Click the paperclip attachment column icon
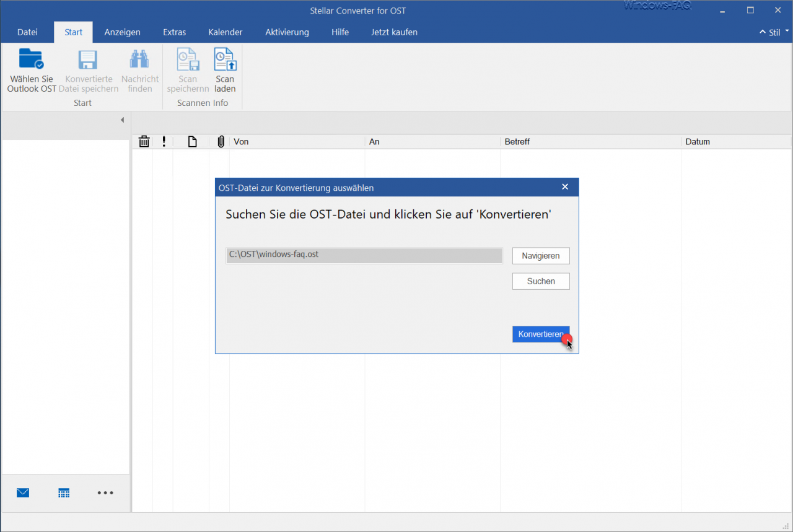Screen dimensions: 793x532 pyautogui.click(x=221, y=142)
